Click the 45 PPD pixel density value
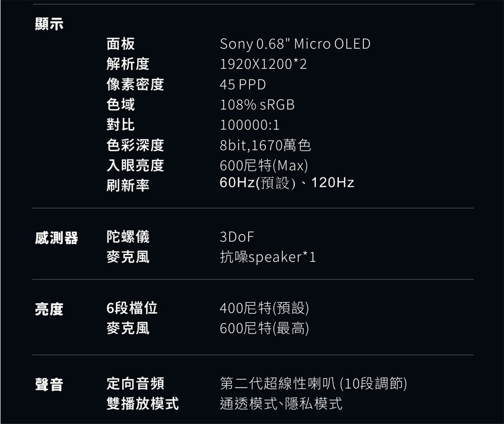 242,84
